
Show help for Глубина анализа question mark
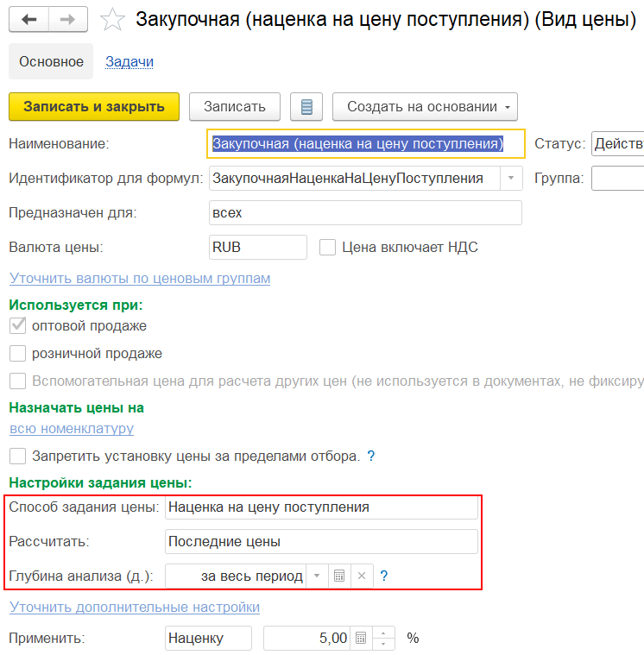384,576
